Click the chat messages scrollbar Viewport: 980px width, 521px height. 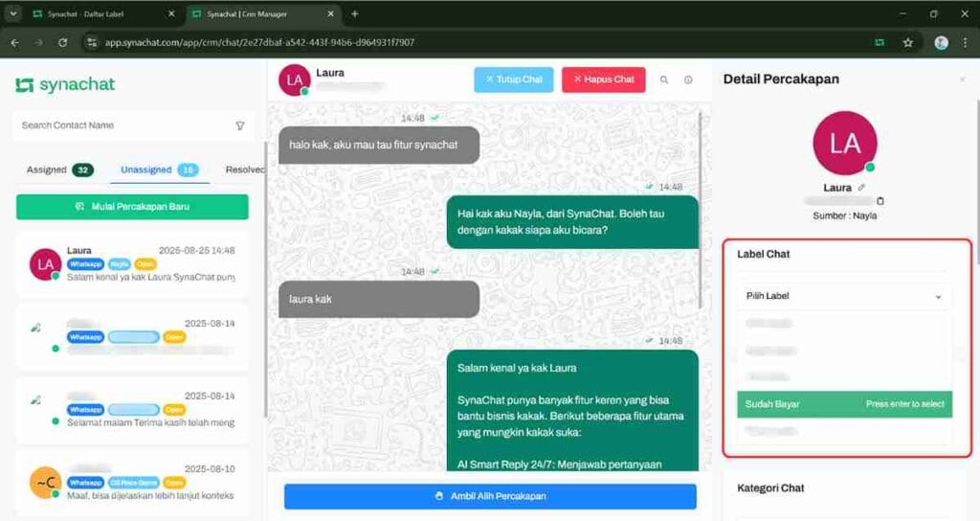pos(700,210)
